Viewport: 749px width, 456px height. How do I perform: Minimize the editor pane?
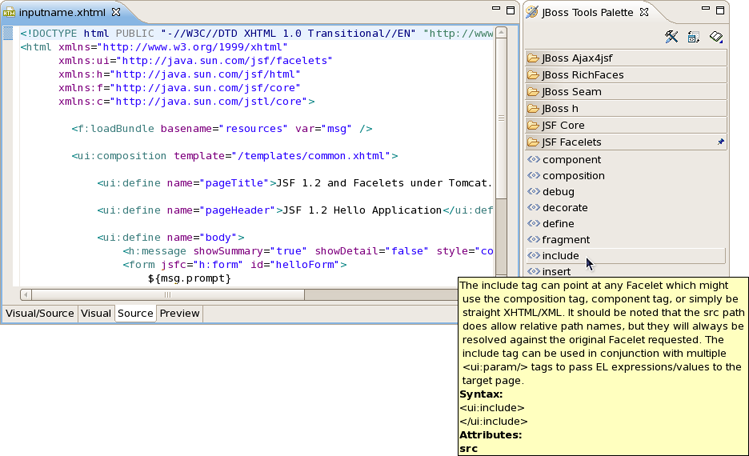[x=496, y=9]
